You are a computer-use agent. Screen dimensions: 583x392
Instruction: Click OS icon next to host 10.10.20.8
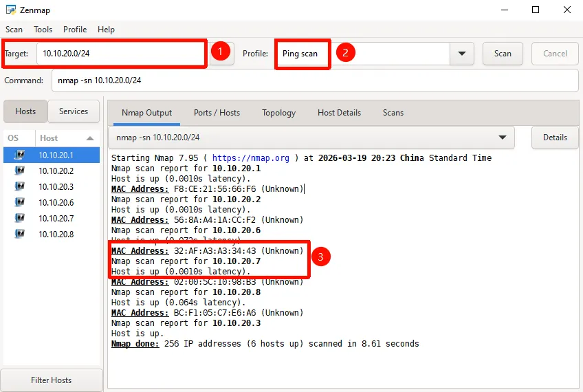click(19, 234)
